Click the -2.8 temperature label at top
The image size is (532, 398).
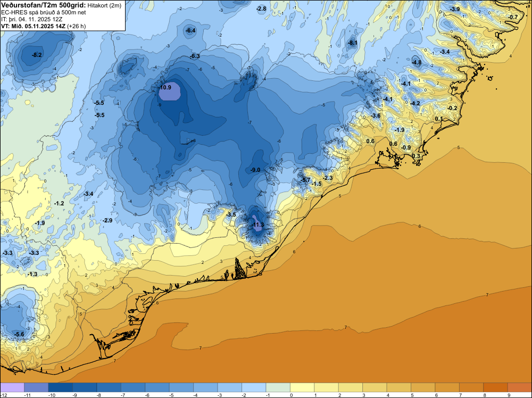(x=261, y=9)
